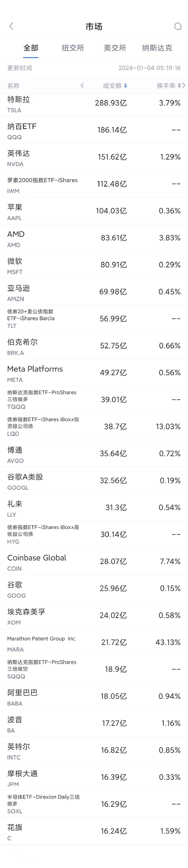188x868 pixels.
Task: Open 苹果 AAPL stock row
Action: click(x=94, y=211)
